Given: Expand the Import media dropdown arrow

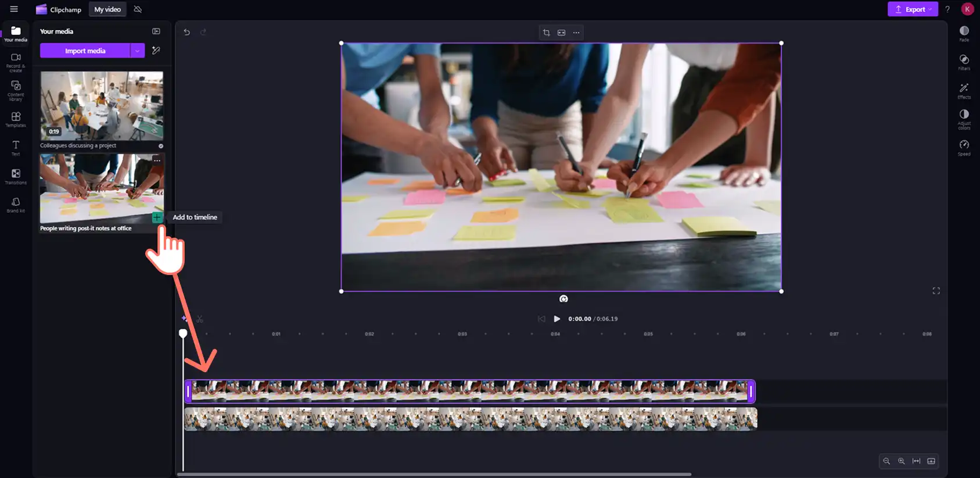Looking at the screenshot, I should (x=138, y=51).
